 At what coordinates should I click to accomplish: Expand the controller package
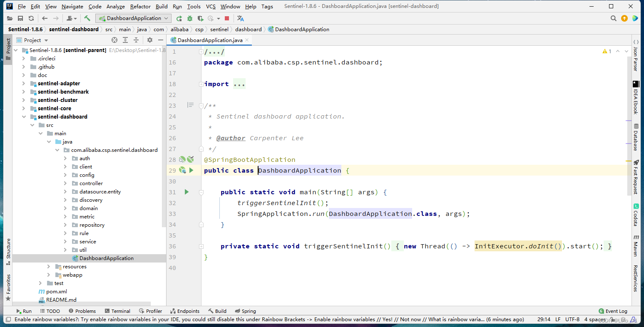point(65,183)
